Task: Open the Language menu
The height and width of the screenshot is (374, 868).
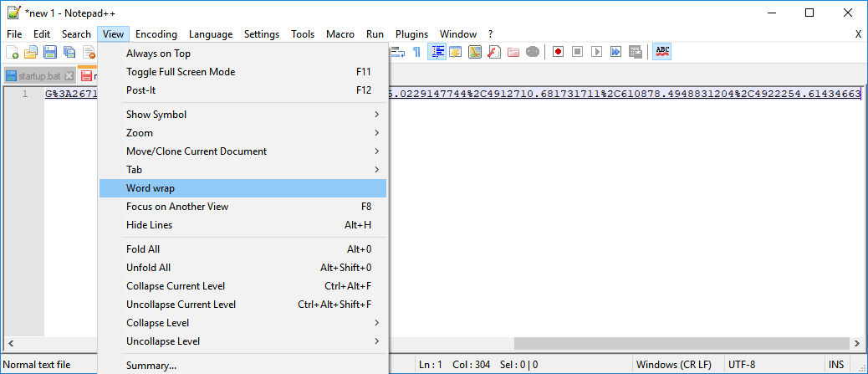Action: tap(211, 34)
